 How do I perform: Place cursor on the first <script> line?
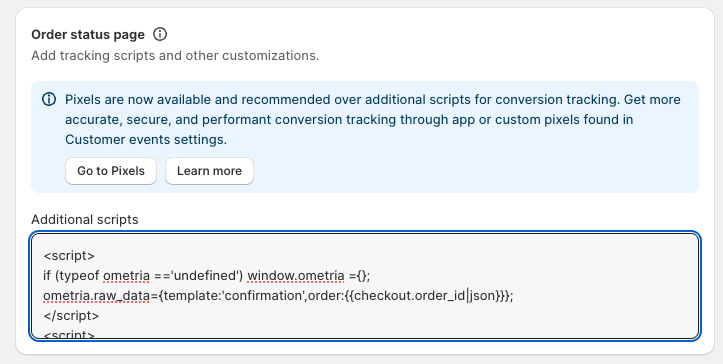[69, 256]
